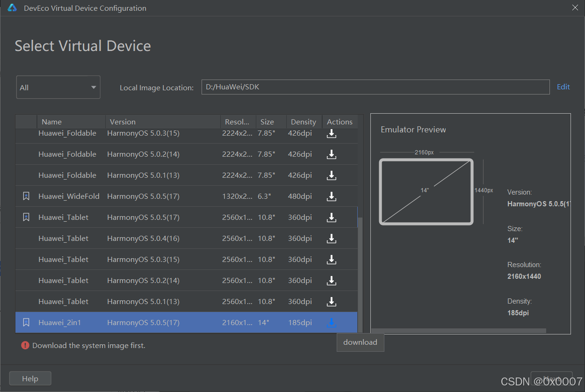Click the bookmark icon beside Huawei_WideFold
The image size is (585, 392).
26,196
